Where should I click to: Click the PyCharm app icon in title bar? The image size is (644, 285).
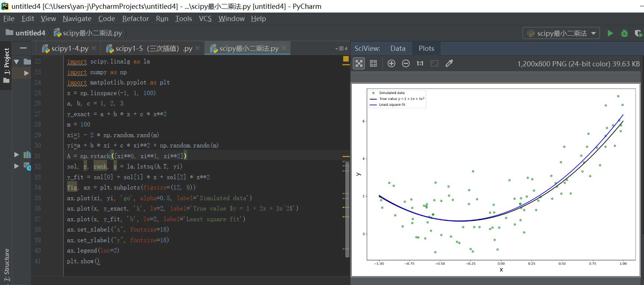click(5, 6)
